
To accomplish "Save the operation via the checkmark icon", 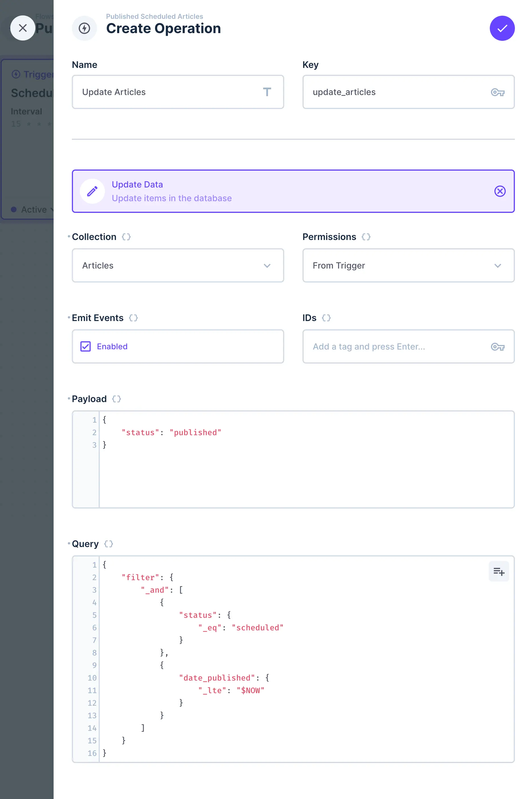I will (502, 28).
